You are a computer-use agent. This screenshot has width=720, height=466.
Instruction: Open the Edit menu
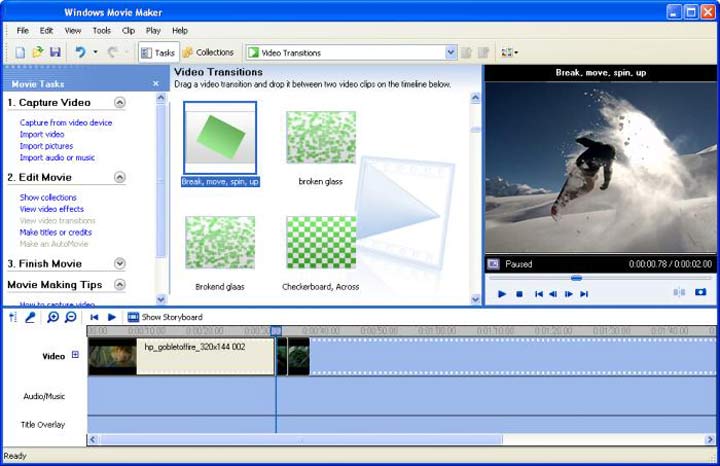(46, 31)
